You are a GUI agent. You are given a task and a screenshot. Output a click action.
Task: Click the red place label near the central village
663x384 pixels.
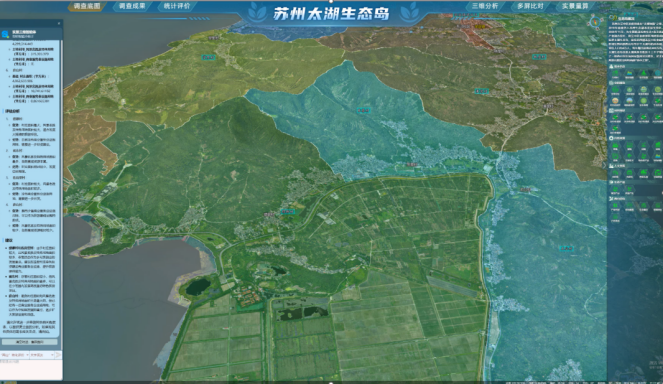point(411,165)
